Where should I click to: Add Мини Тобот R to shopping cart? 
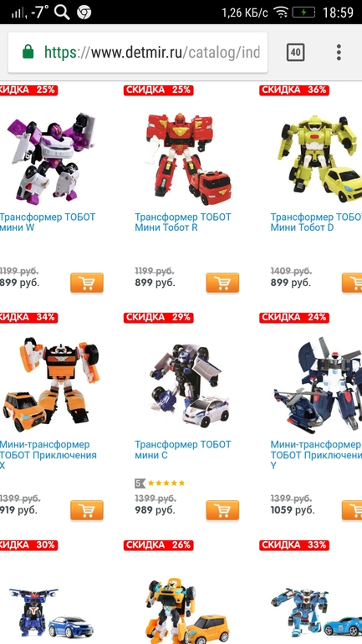(x=222, y=283)
